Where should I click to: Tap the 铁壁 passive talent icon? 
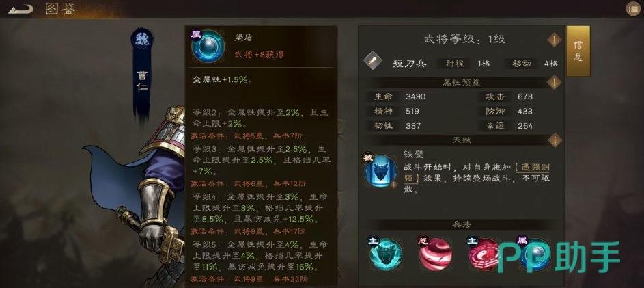pyautogui.click(x=380, y=171)
